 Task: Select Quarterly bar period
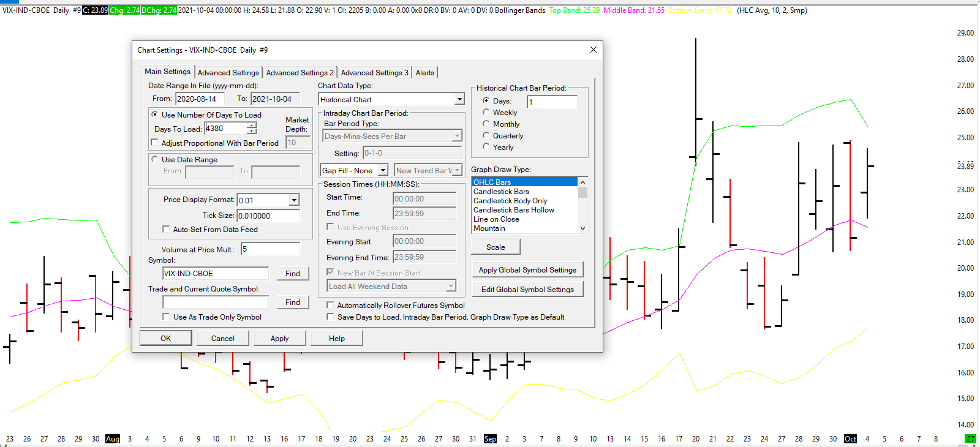486,135
